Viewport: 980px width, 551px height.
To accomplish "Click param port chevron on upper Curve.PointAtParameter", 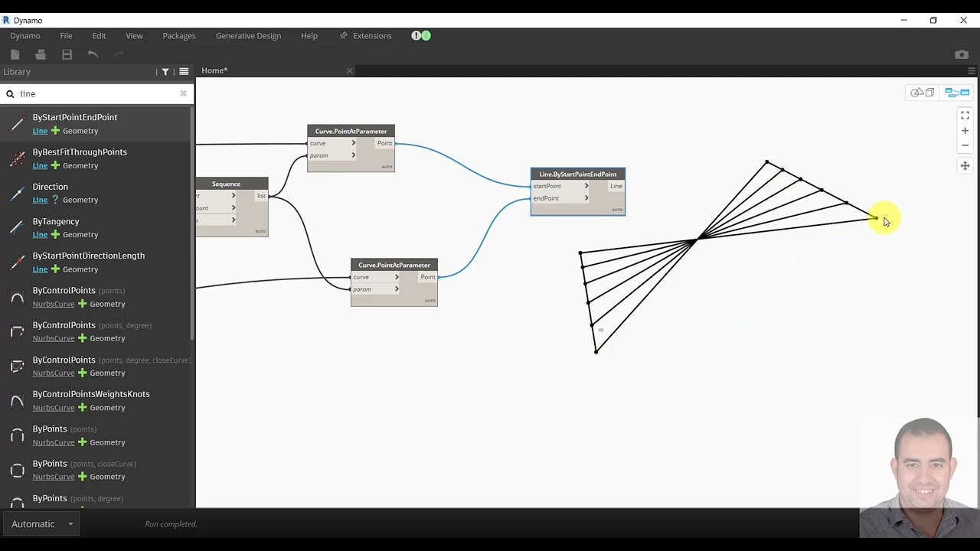I will (354, 155).
